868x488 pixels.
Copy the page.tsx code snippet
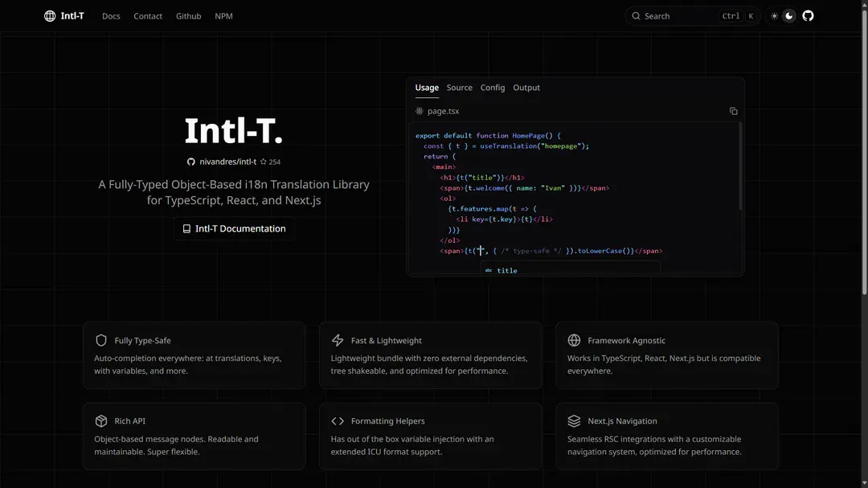733,111
